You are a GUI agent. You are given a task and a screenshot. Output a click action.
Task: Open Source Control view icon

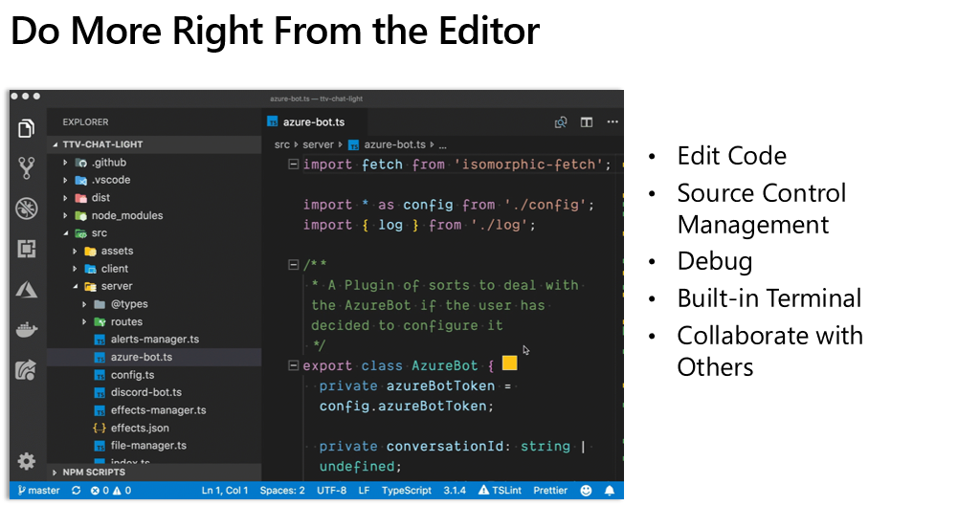point(26,168)
